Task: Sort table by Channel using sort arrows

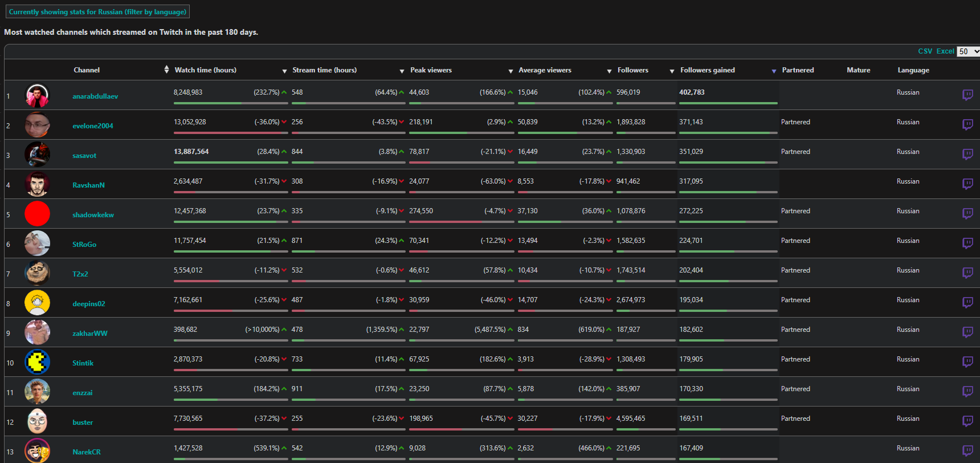Action: pyautogui.click(x=166, y=70)
